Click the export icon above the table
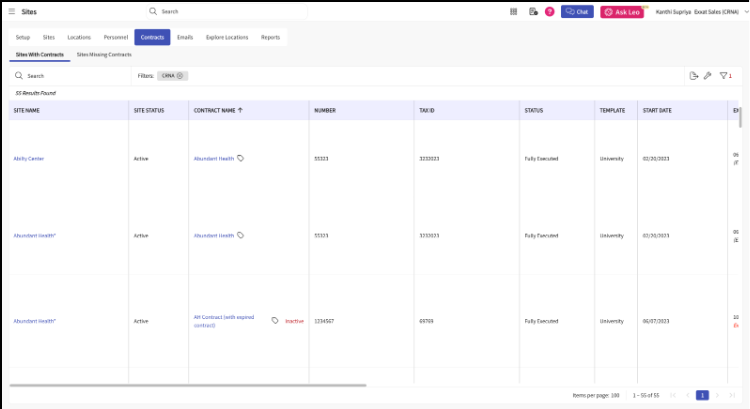The image size is (750, 409). pyautogui.click(x=694, y=76)
